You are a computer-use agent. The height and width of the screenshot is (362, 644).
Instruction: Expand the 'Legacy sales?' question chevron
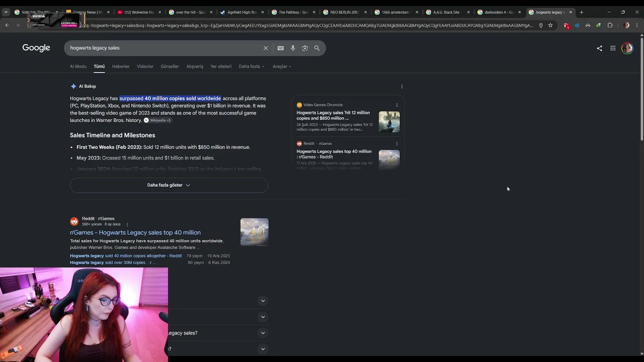[263, 333]
